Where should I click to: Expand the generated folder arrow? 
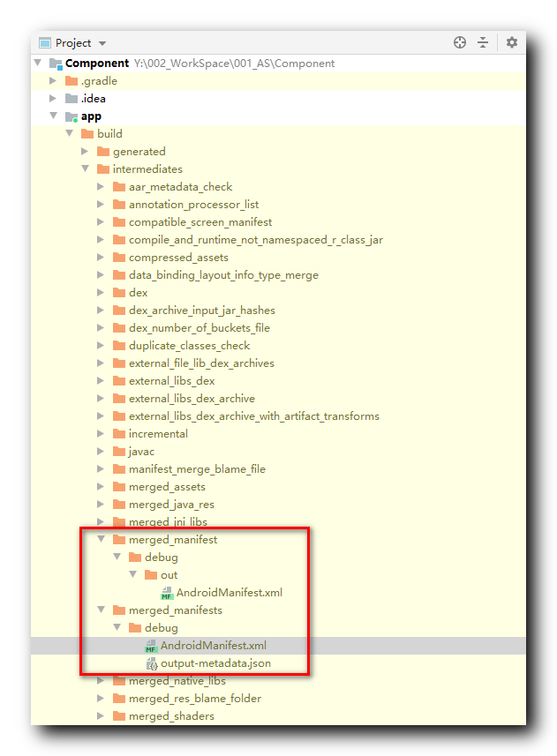tap(85, 152)
